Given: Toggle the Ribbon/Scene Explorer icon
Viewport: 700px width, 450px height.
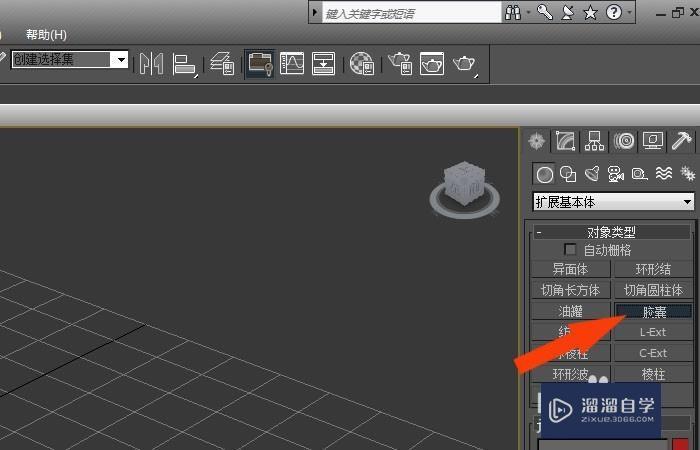Looking at the screenshot, I should 260,63.
